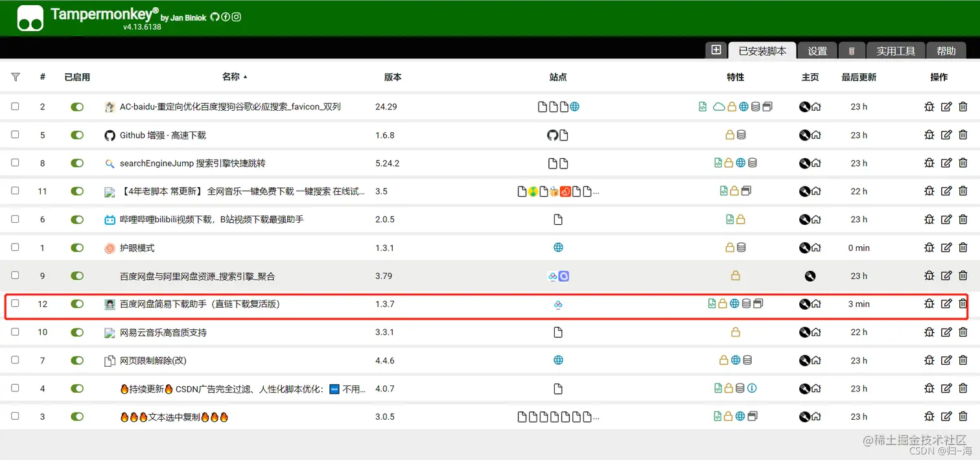The height and width of the screenshot is (460, 980).
Task: Edit the 百度网盘与阿里网盘资源 script
Action: coord(946,276)
